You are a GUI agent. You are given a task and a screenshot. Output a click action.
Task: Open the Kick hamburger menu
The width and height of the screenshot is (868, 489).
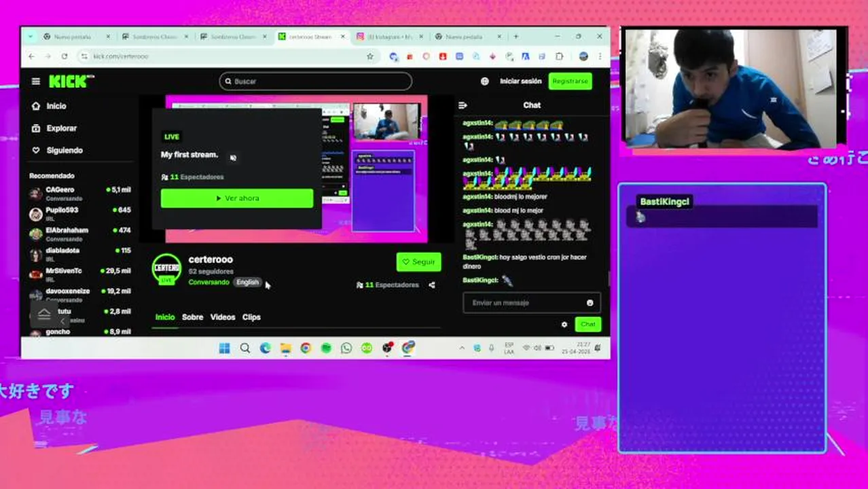35,81
